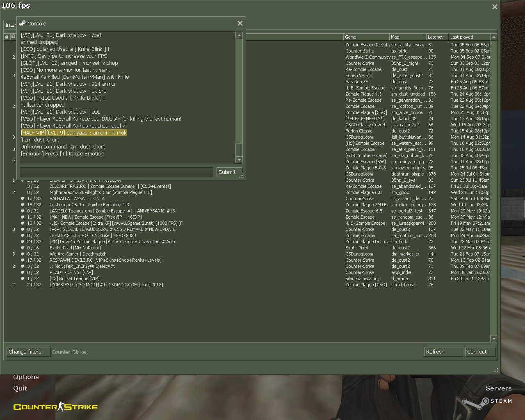
Task: Click the lock column header icon
Action: point(7,37)
